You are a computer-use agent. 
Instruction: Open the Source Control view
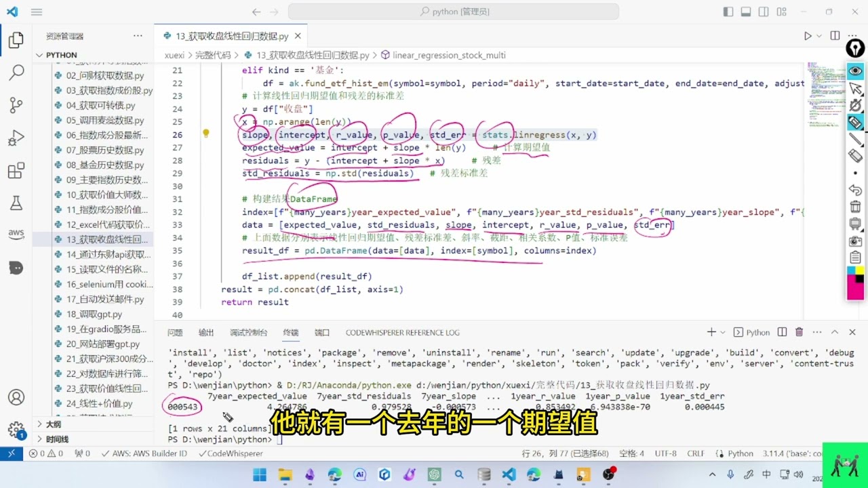pyautogui.click(x=16, y=105)
